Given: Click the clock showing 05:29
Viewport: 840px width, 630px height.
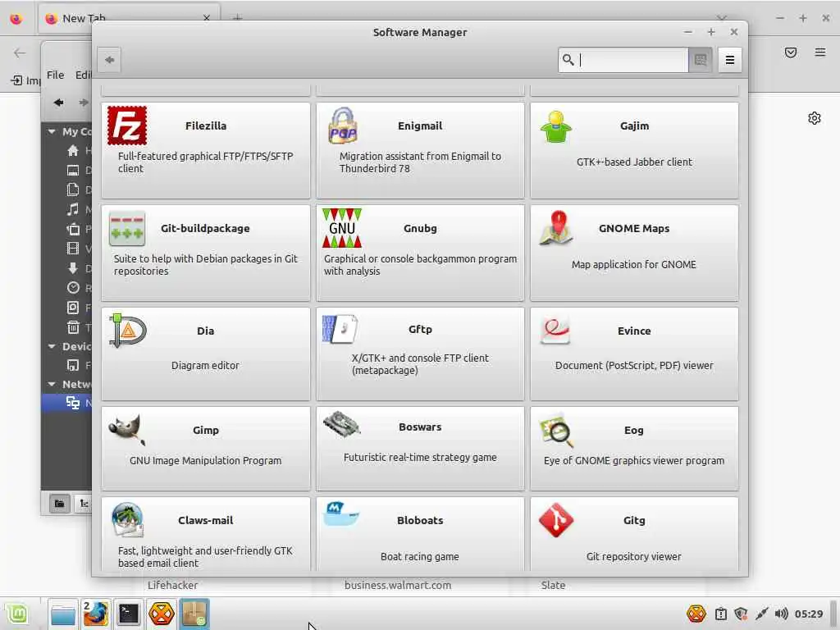Looking at the screenshot, I should [809, 614].
